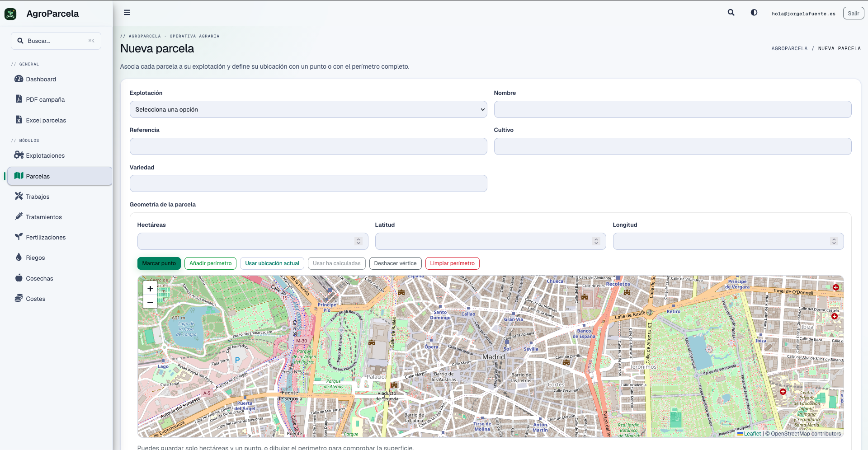
Task: Click Latitud spinner arrows
Action: point(596,241)
